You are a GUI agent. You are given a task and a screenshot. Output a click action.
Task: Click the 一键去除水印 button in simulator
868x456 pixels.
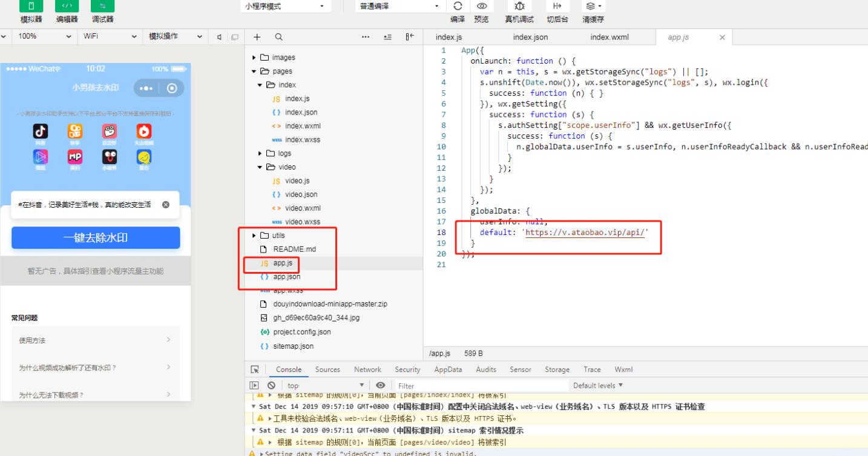96,238
